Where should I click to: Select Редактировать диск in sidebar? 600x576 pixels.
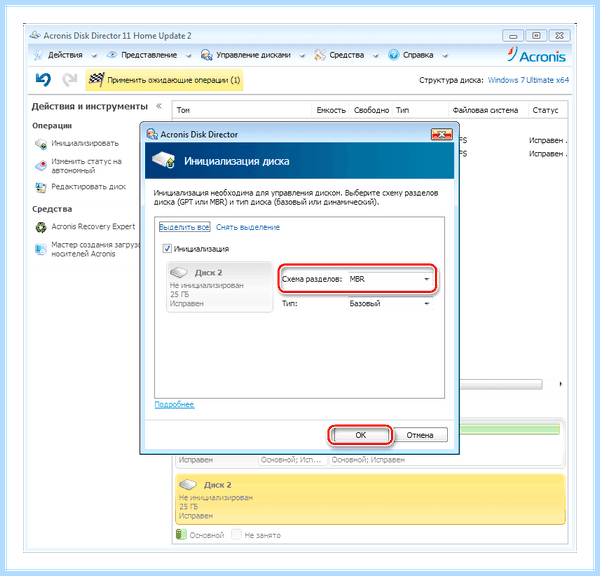(x=88, y=187)
